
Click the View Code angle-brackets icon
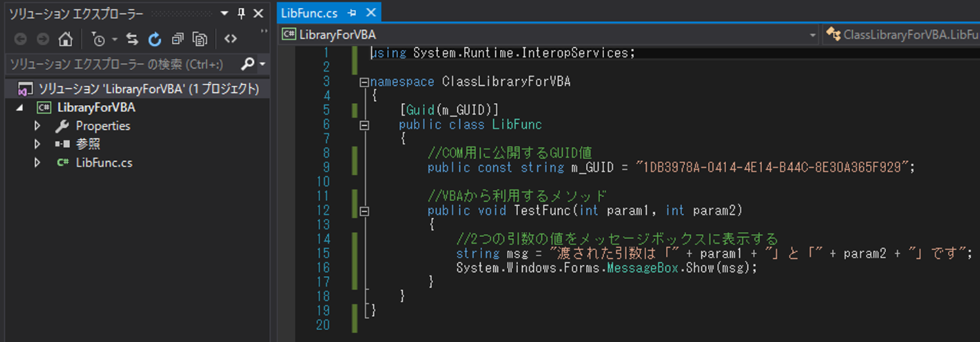point(230,39)
